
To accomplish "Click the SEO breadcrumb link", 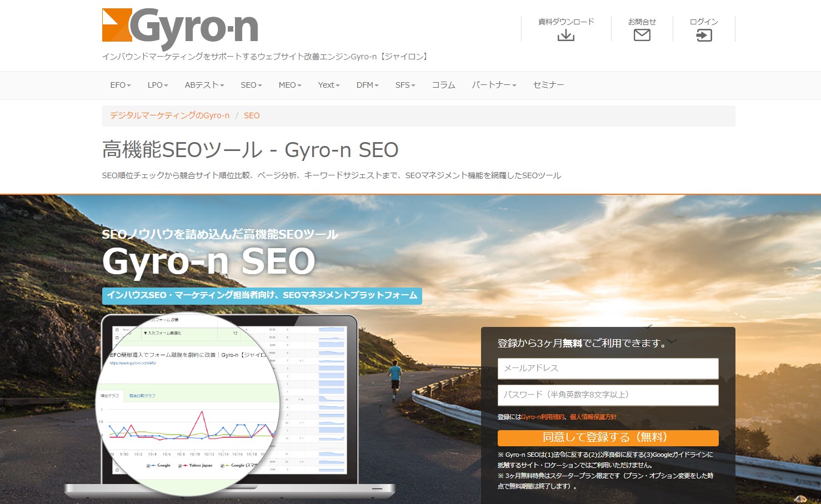I will point(252,115).
